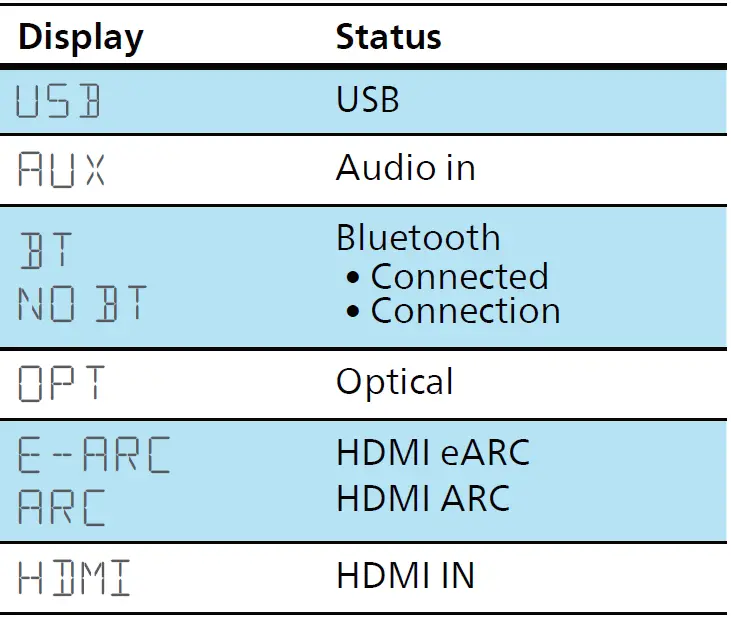Select the Bluetooth status label
The image size is (731, 619).
(x=418, y=238)
